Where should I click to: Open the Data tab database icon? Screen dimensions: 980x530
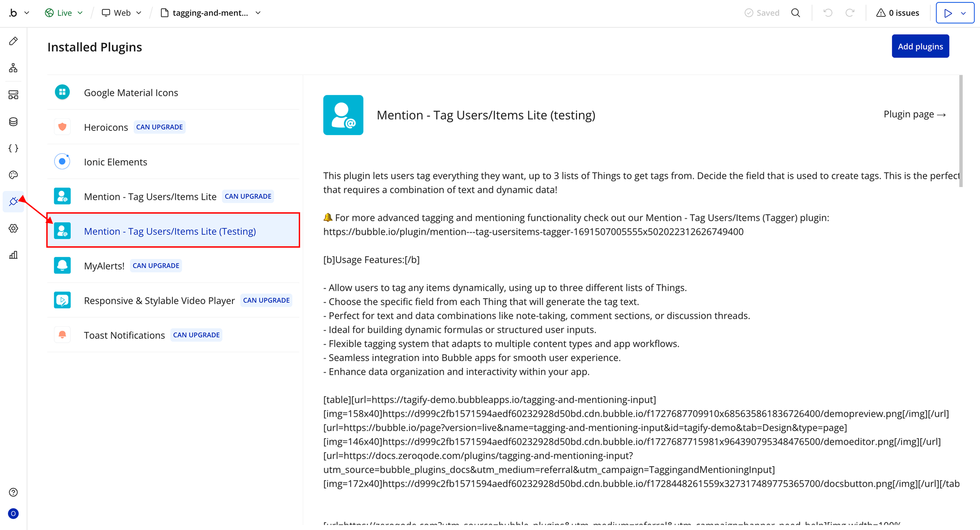point(13,122)
